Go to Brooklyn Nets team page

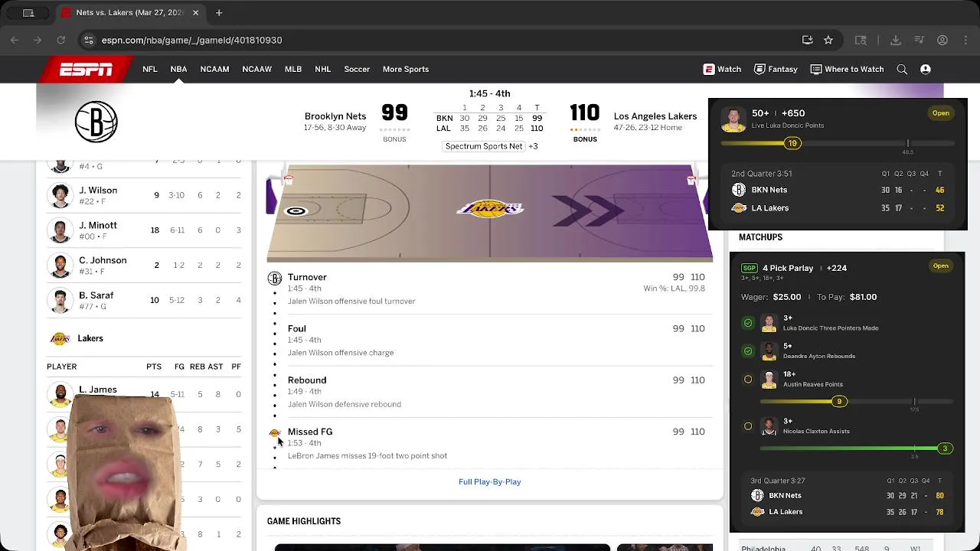pos(335,116)
